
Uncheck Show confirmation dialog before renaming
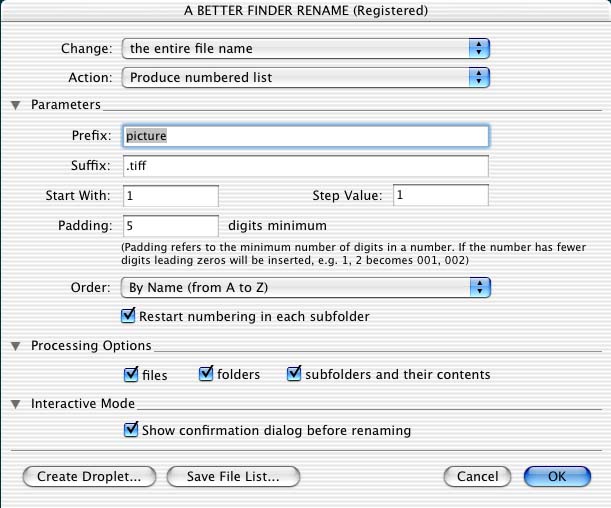(131, 430)
